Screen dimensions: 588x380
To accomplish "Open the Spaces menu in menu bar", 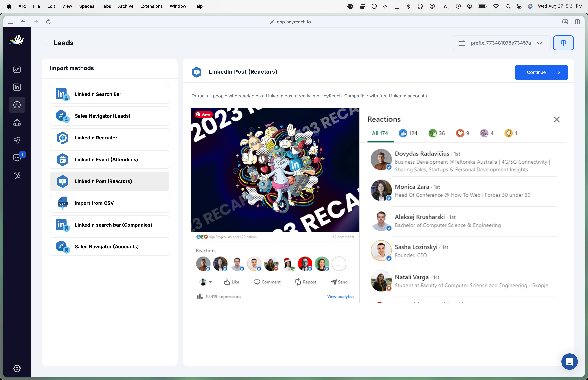I will click(x=87, y=6).
